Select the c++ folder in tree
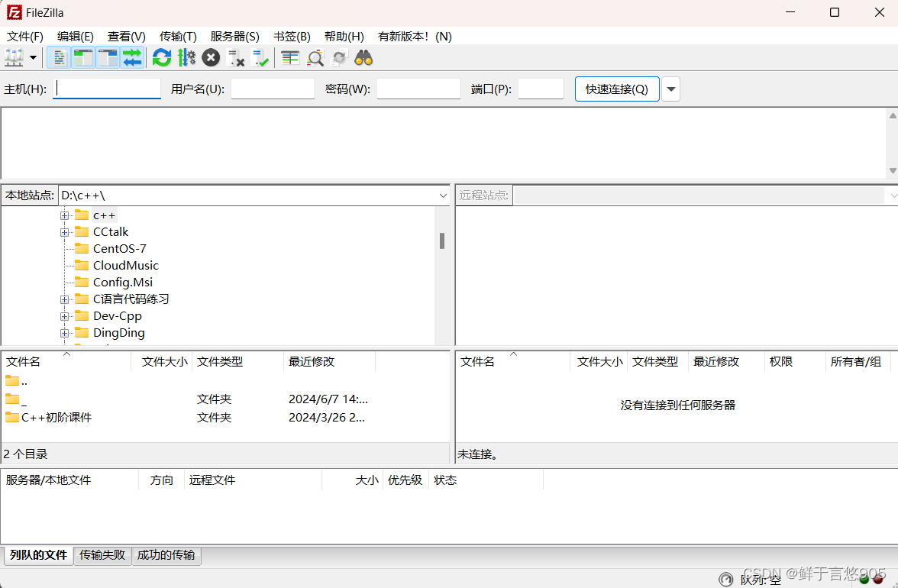898x588 pixels. click(104, 215)
